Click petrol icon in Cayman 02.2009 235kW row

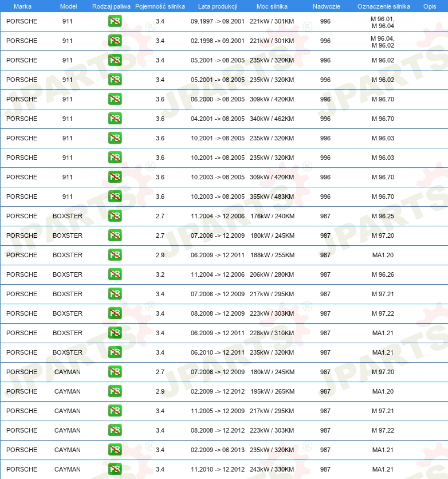point(115,450)
